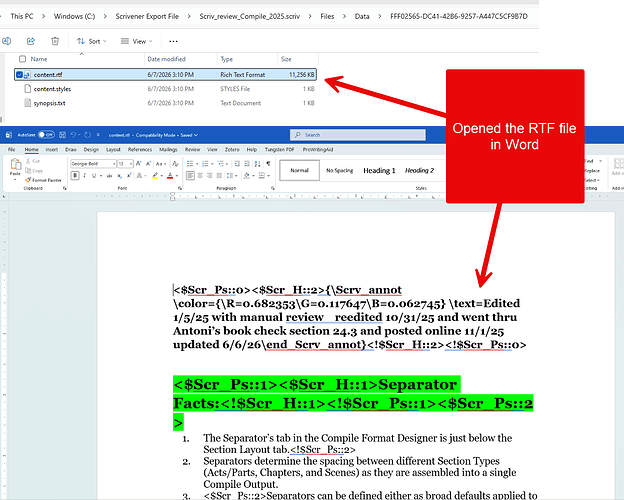Open the Explorer View dropdown
This screenshot has width=624, height=500.
pyautogui.click(x=136, y=41)
